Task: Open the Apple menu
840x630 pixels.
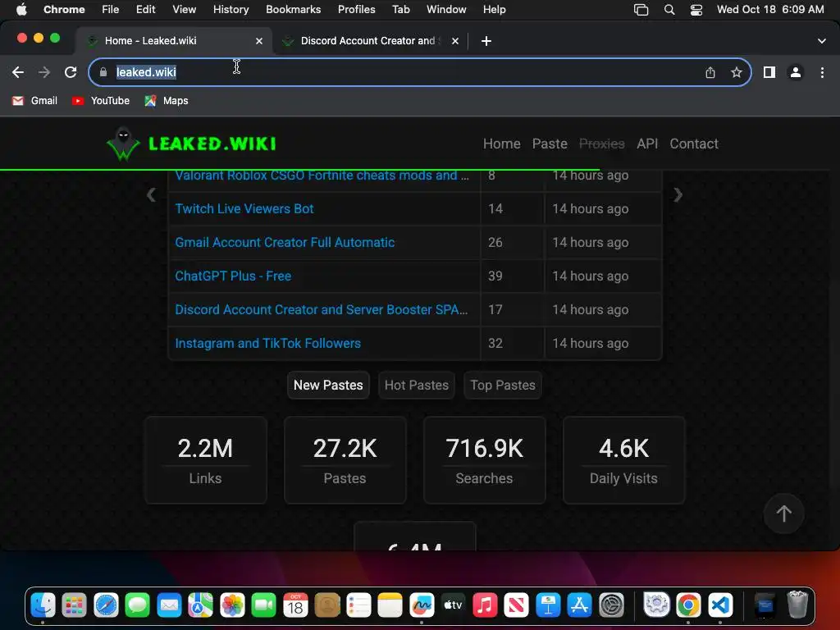Action: click(x=21, y=10)
